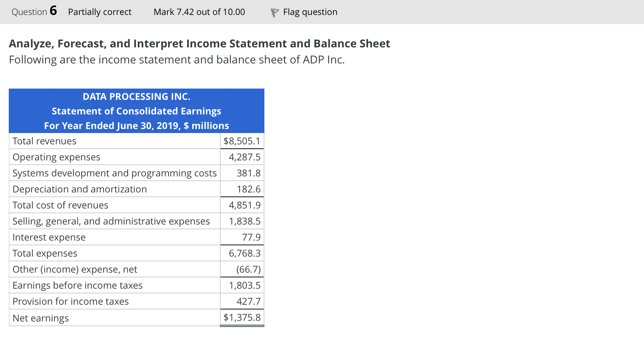Image resolution: width=644 pixels, height=355 pixels.
Task: Select the Provision for income taxes label
Action: coord(71,301)
